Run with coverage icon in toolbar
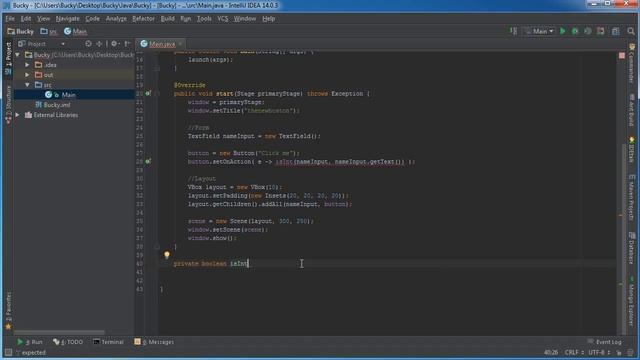 coord(587,31)
